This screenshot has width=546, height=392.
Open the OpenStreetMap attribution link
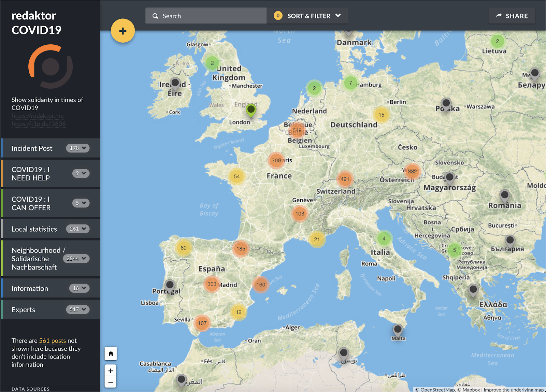coord(435,390)
